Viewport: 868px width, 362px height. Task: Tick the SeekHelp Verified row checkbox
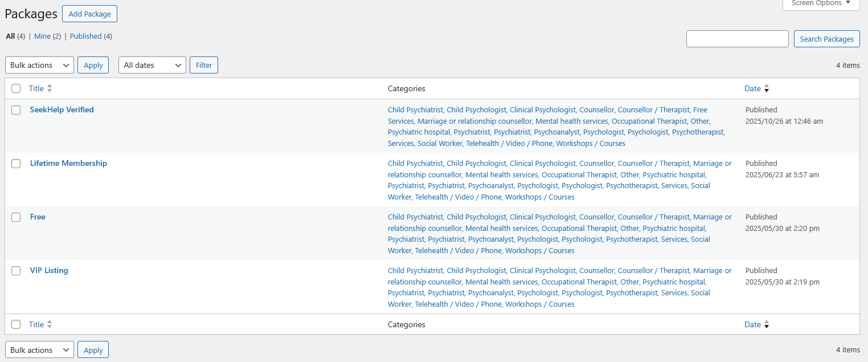point(16,110)
